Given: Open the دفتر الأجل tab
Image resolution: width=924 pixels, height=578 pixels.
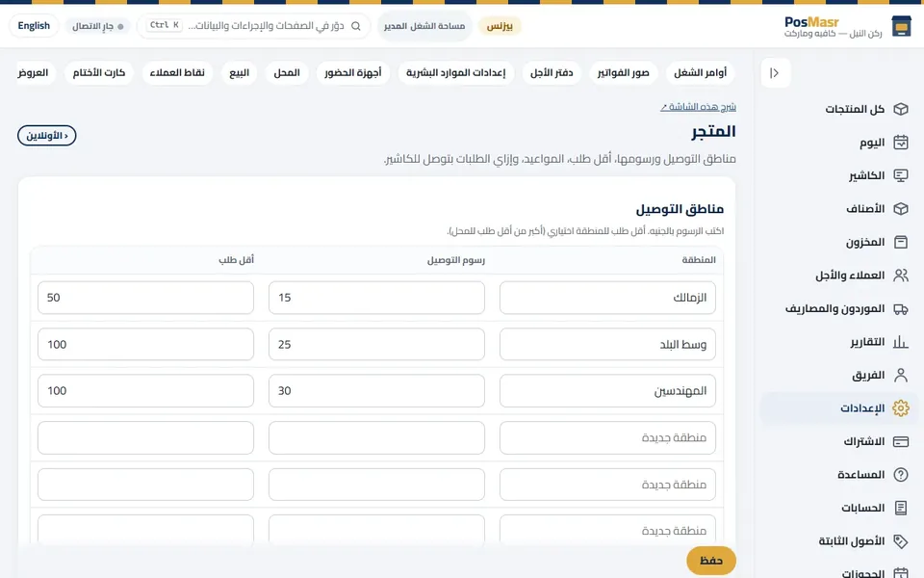Looking at the screenshot, I should 552,73.
